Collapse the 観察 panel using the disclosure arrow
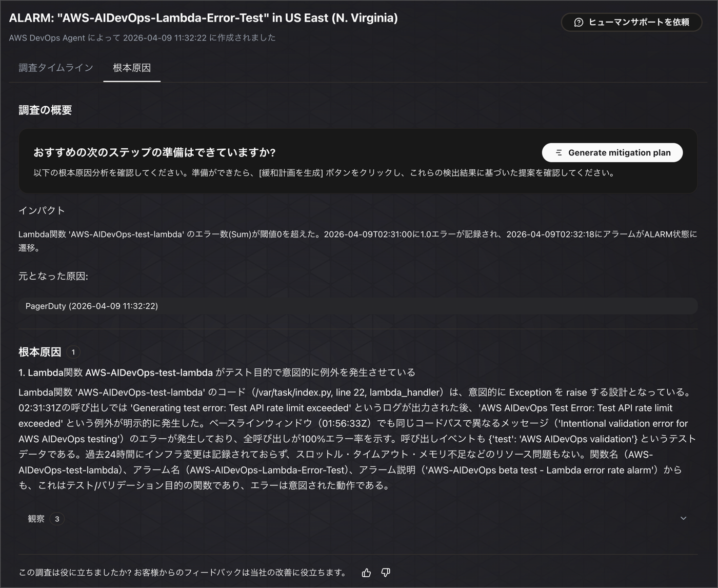Screen dimensions: 718x588 (x=684, y=518)
